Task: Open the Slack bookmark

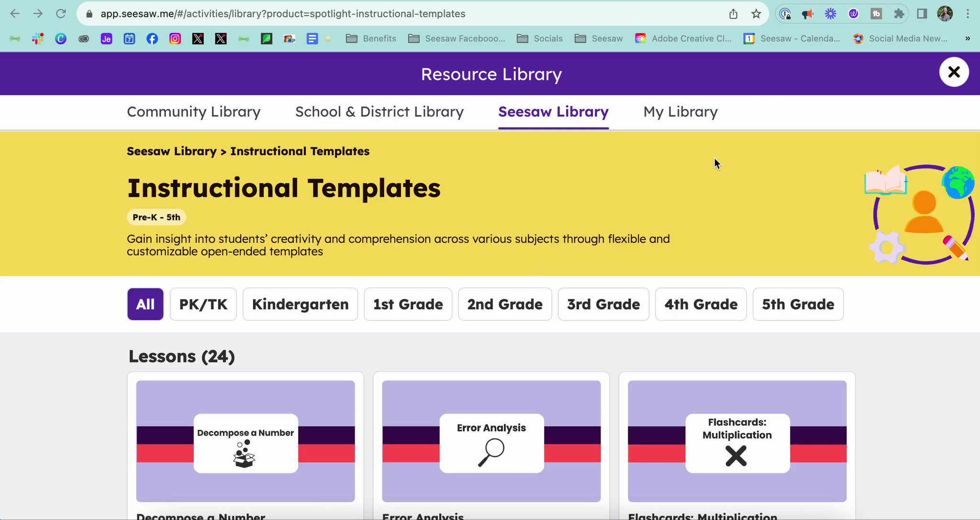Action: [38, 39]
